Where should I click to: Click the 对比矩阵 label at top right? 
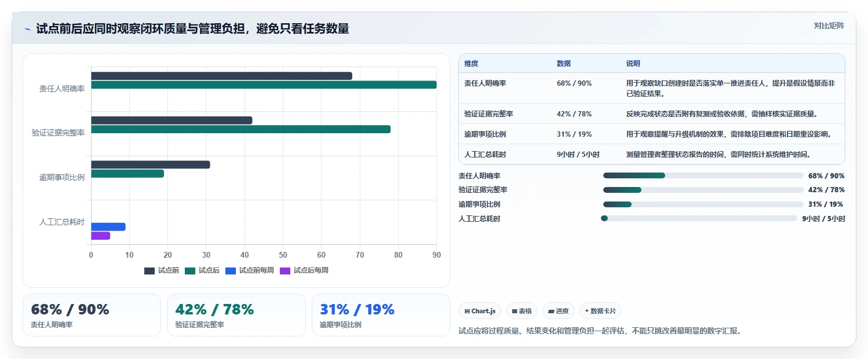(x=829, y=25)
